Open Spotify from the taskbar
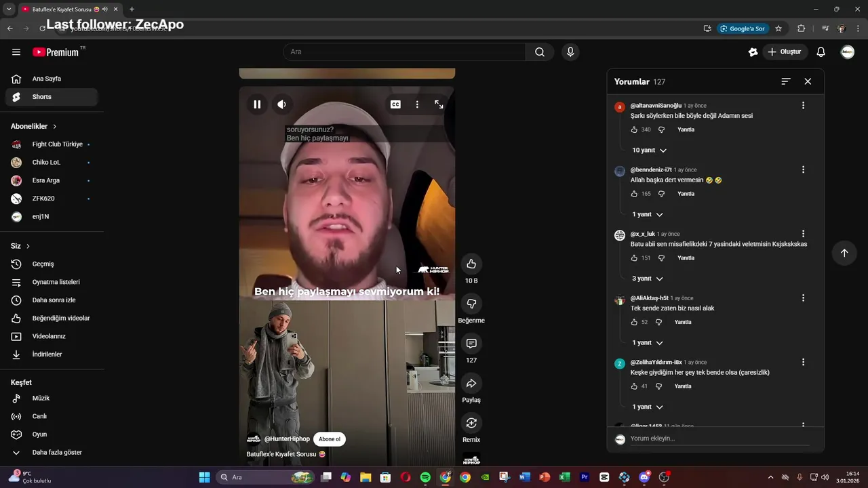The width and height of the screenshot is (868, 488). click(x=425, y=477)
